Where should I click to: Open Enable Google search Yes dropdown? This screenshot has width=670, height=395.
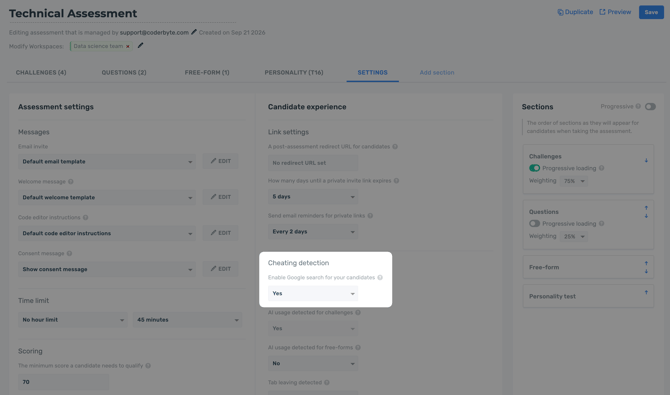coord(313,293)
